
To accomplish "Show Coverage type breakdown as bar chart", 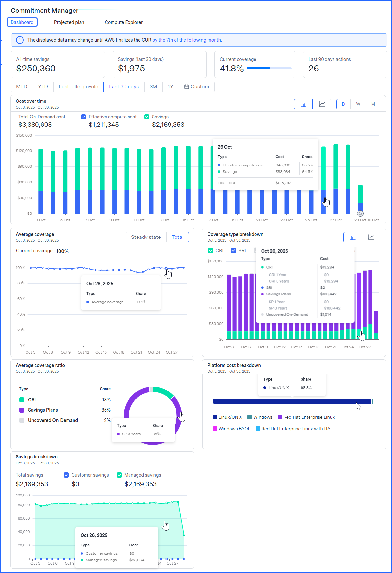I will (x=352, y=237).
